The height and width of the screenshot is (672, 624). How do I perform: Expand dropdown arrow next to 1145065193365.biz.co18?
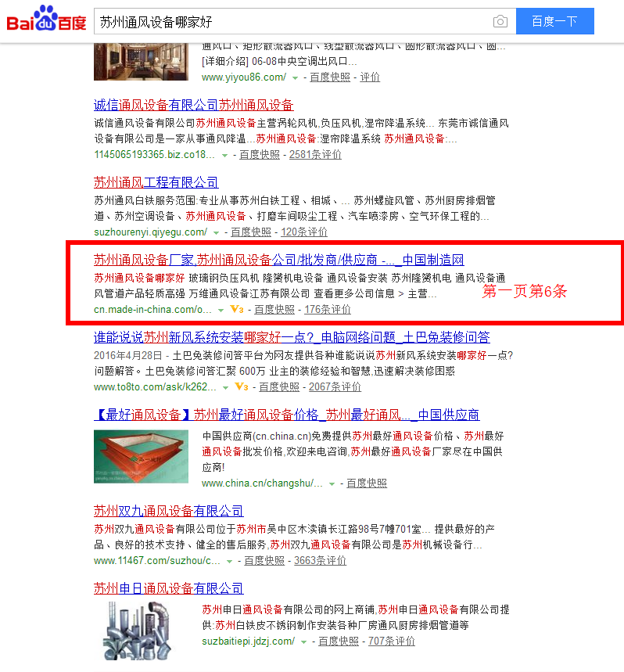[x=224, y=156]
